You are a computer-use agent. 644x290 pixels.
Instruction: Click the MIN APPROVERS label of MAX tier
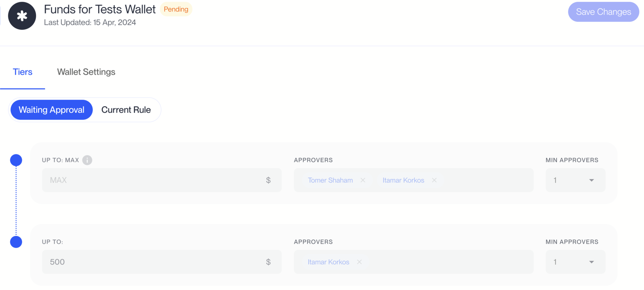(572, 160)
